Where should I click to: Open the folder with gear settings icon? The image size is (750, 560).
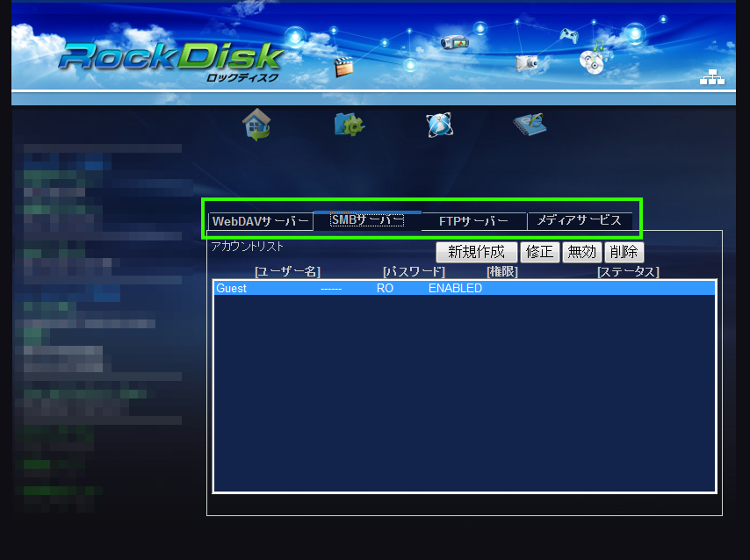pyautogui.click(x=349, y=125)
